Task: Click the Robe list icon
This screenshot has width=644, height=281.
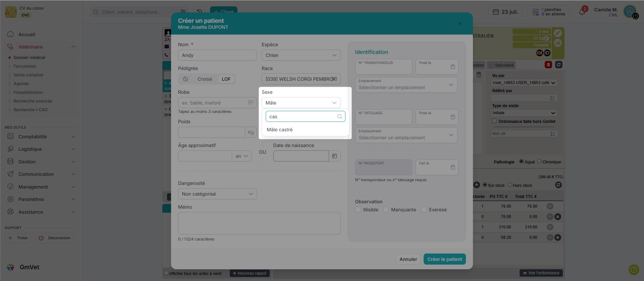Action: [x=251, y=103]
